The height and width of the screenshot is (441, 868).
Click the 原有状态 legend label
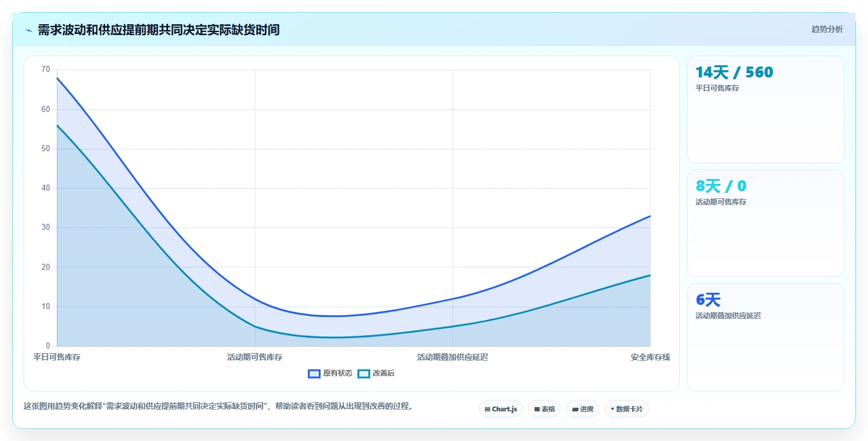click(x=338, y=374)
